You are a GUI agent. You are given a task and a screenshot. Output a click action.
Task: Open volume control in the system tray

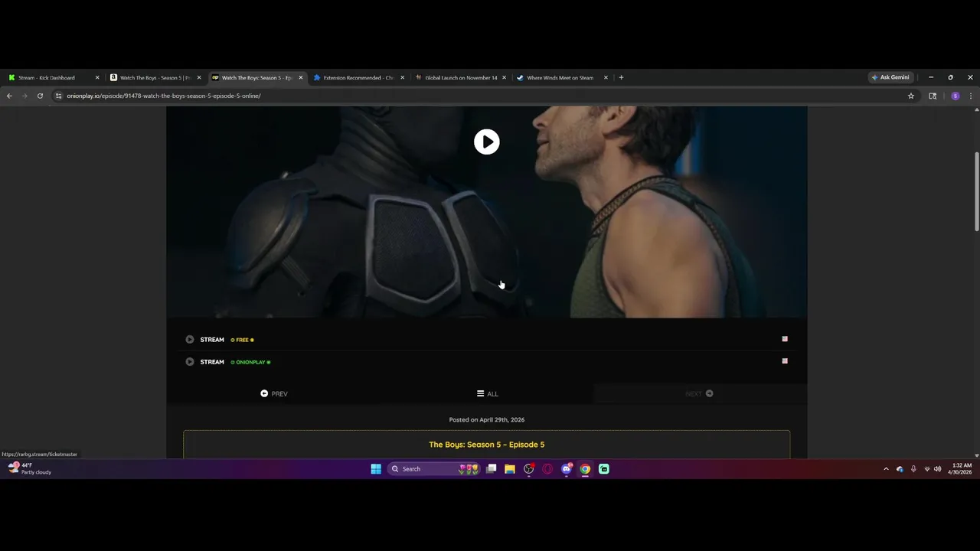[x=938, y=469]
